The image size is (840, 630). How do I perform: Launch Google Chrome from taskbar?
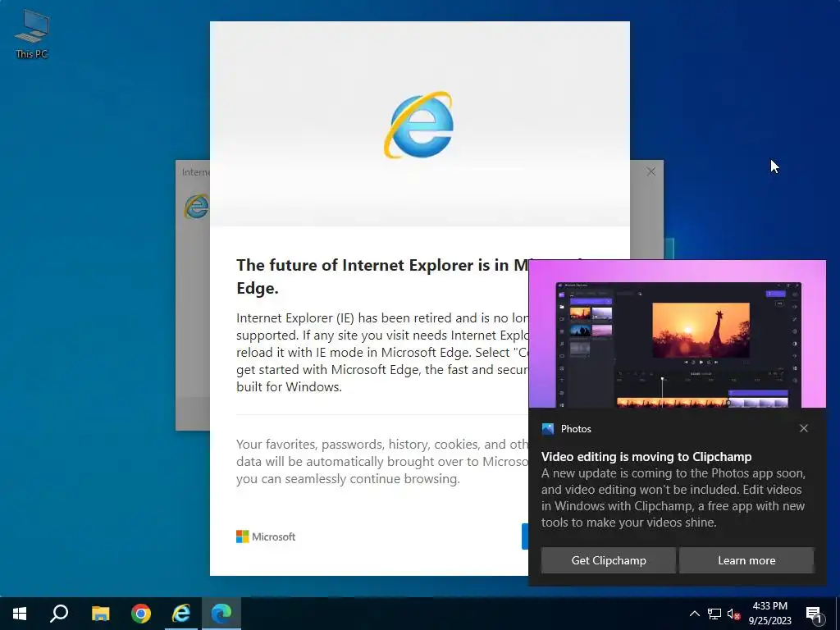pyautogui.click(x=141, y=614)
